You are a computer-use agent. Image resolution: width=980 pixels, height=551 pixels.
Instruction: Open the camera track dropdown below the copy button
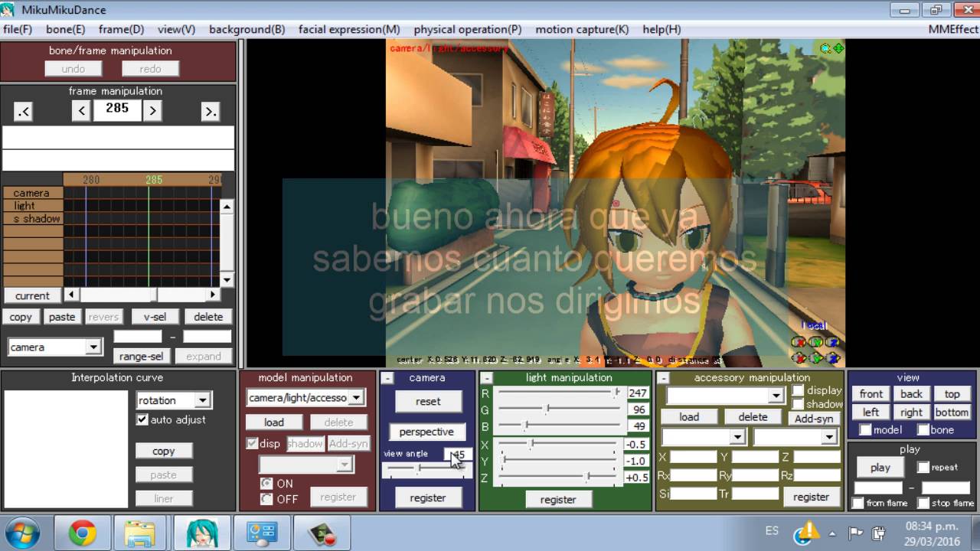coord(55,347)
